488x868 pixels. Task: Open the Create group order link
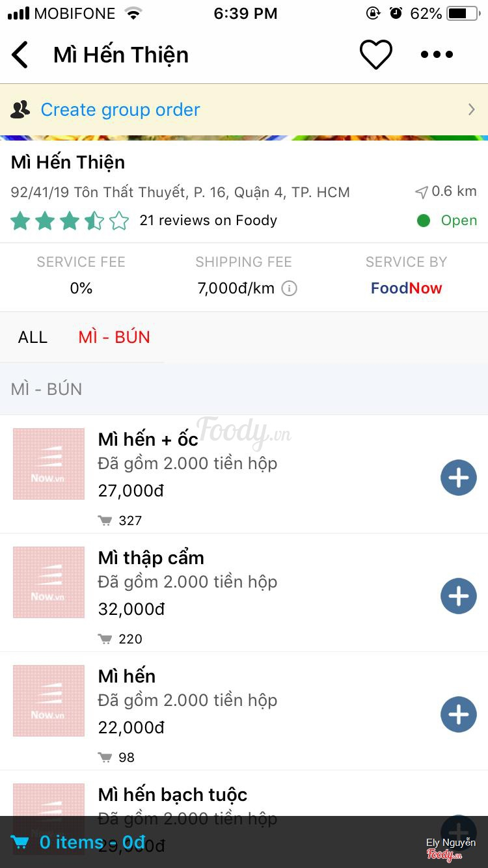click(120, 109)
